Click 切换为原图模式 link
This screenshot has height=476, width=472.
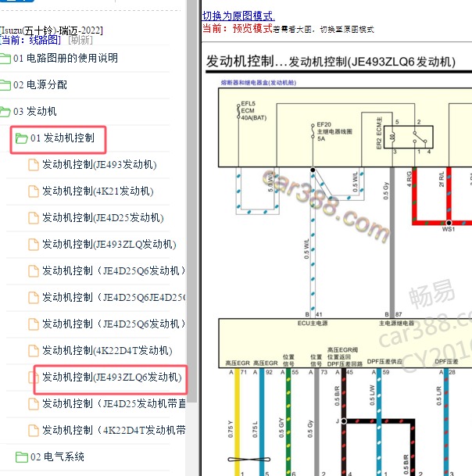click(238, 16)
